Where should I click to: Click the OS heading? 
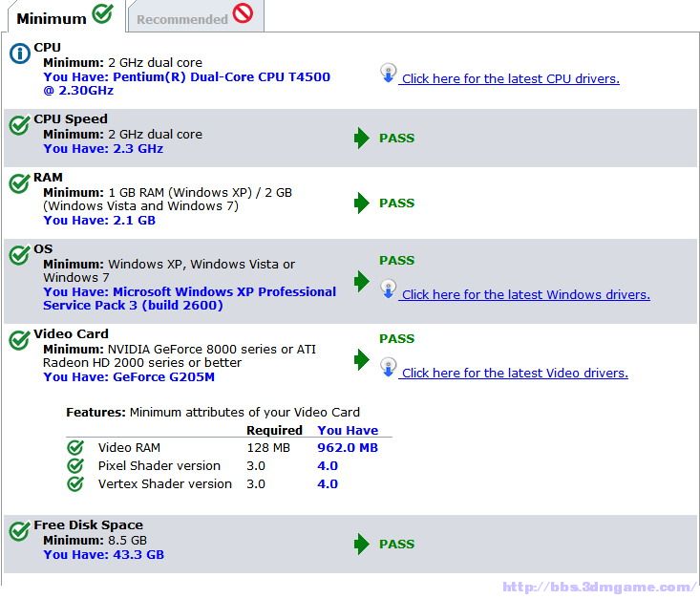43,248
